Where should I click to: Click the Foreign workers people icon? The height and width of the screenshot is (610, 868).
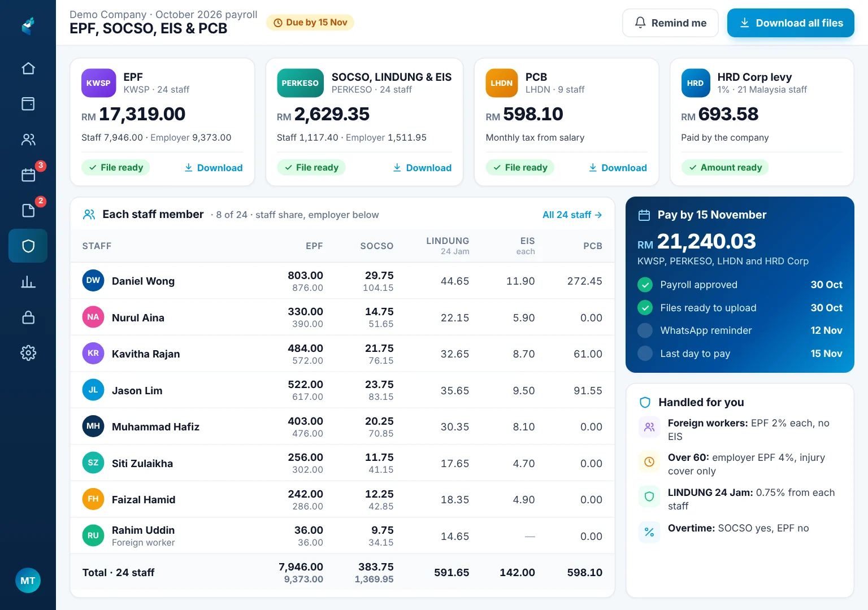(x=649, y=427)
